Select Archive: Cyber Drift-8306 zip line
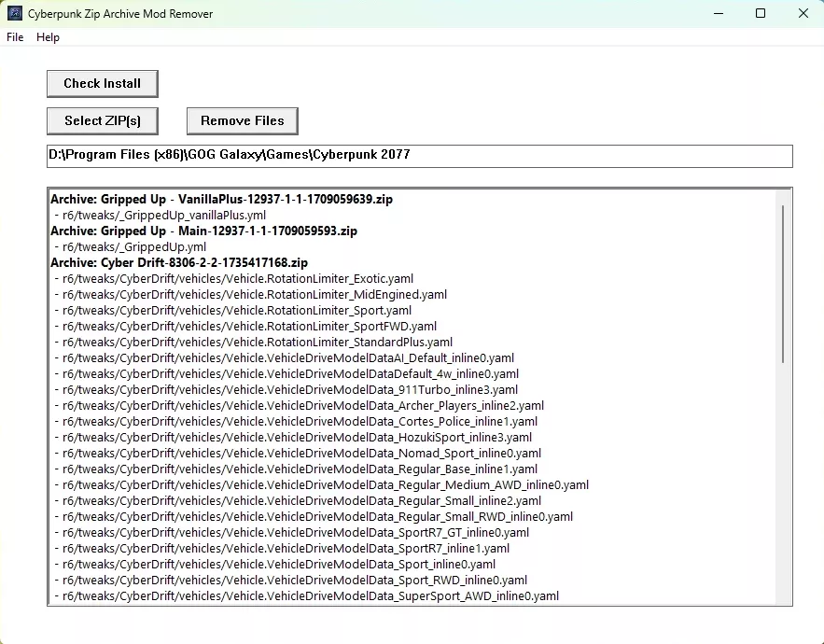This screenshot has height=644, width=824. pyautogui.click(x=179, y=262)
